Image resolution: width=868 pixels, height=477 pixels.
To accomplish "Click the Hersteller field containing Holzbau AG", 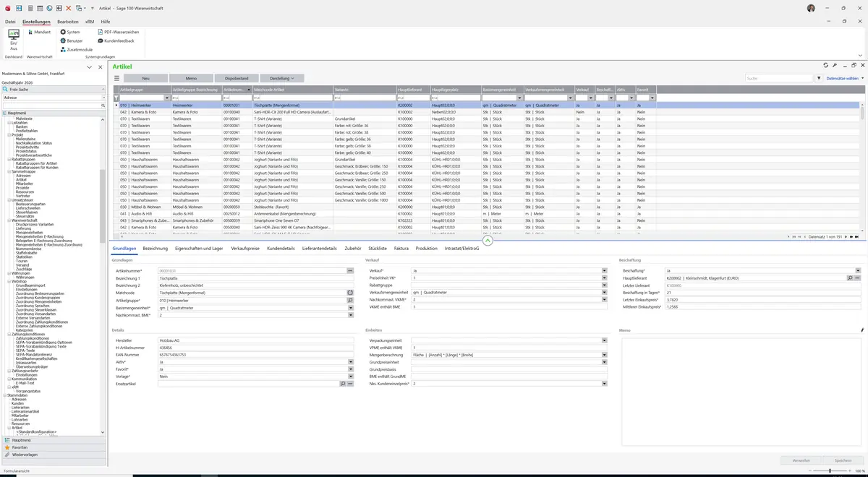I will [x=255, y=340].
